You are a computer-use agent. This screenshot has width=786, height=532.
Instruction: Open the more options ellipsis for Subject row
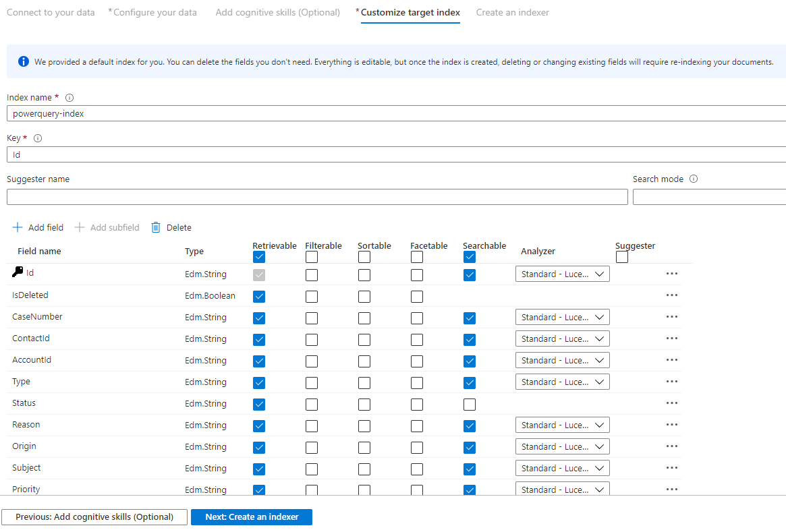point(672,467)
